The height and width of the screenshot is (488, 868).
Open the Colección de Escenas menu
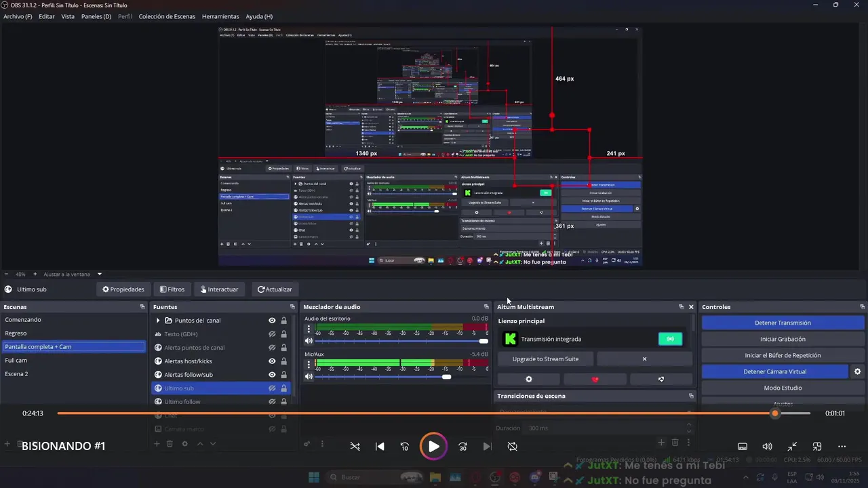click(x=167, y=16)
